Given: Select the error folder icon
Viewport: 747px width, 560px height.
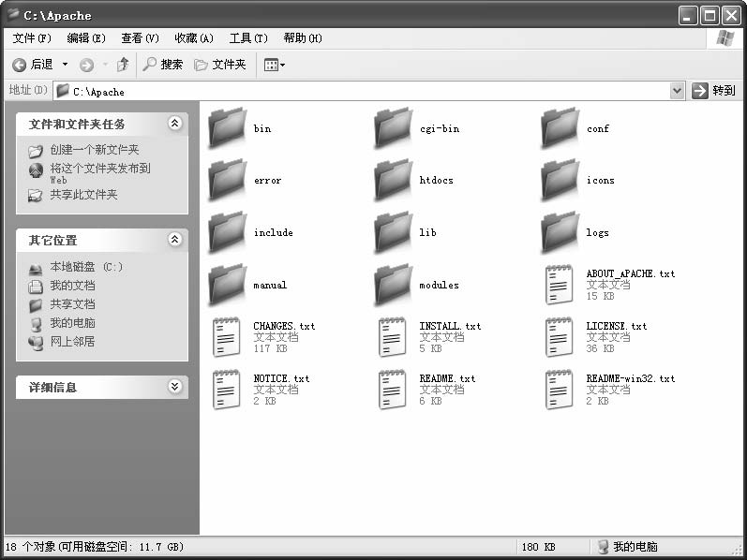Looking at the screenshot, I should click(x=228, y=180).
